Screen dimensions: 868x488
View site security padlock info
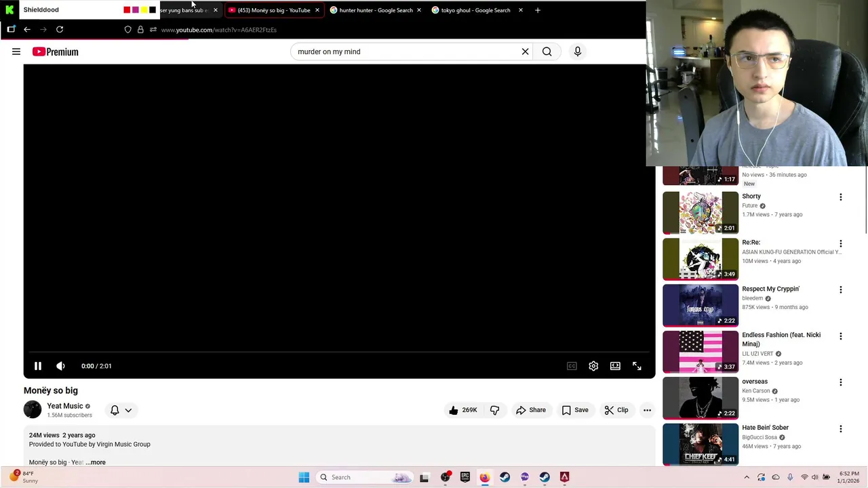click(x=140, y=30)
